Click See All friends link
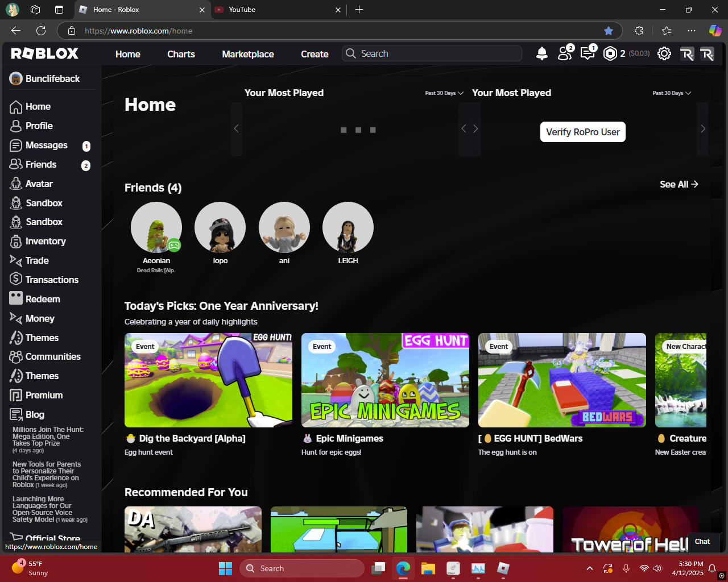The image size is (728, 582). point(679,184)
